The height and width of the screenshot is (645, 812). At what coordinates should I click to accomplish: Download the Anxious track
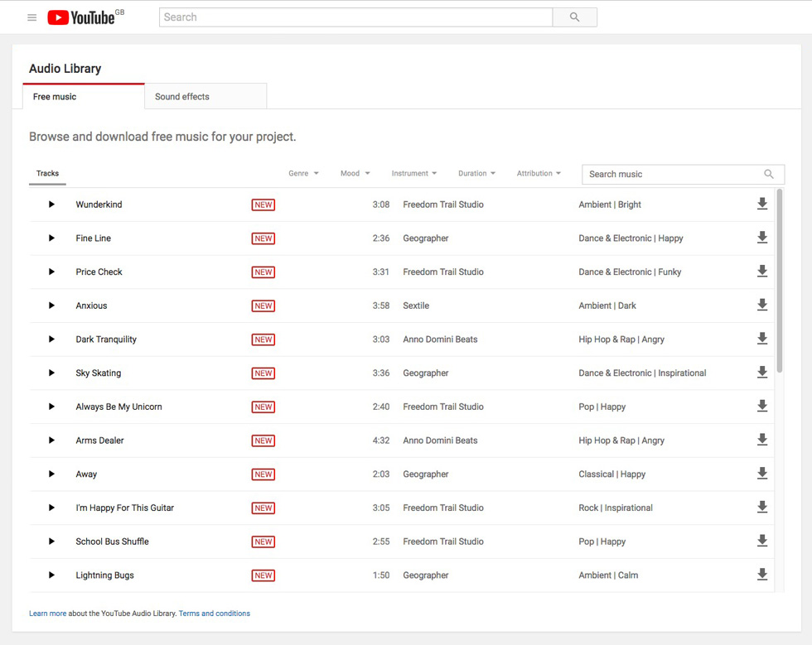(x=762, y=305)
